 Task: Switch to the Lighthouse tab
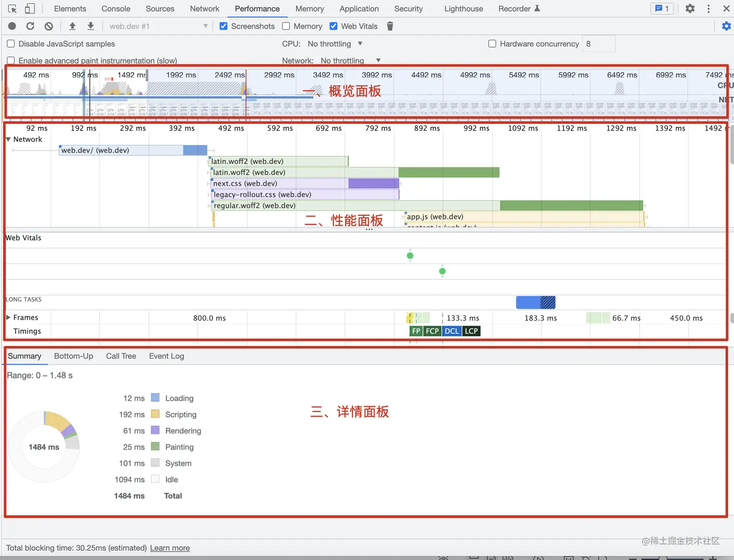click(x=464, y=9)
